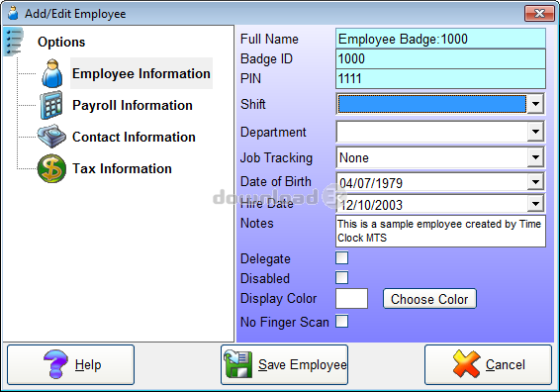Click the Options list icon
This screenshot has width=560, height=392.
[x=14, y=42]
